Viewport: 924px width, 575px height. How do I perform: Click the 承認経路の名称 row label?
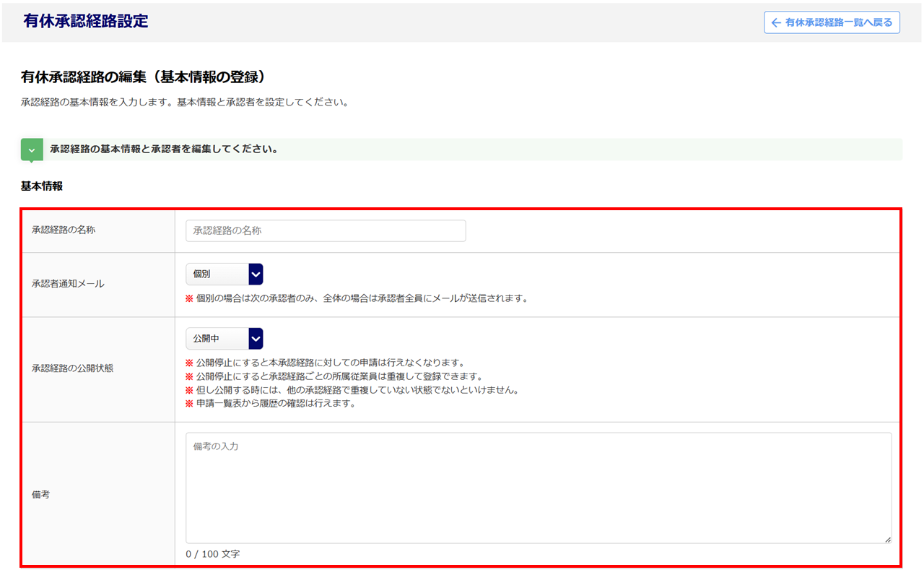click(64, 230)
